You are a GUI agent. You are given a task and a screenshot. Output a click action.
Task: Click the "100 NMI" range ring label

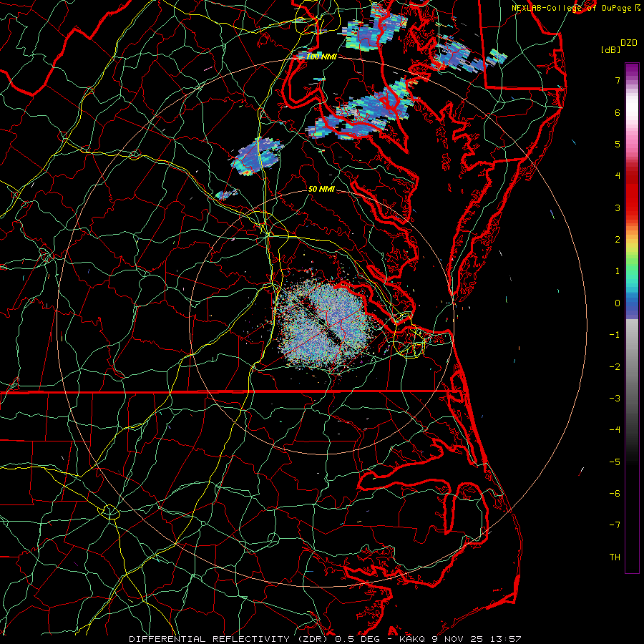321,57
